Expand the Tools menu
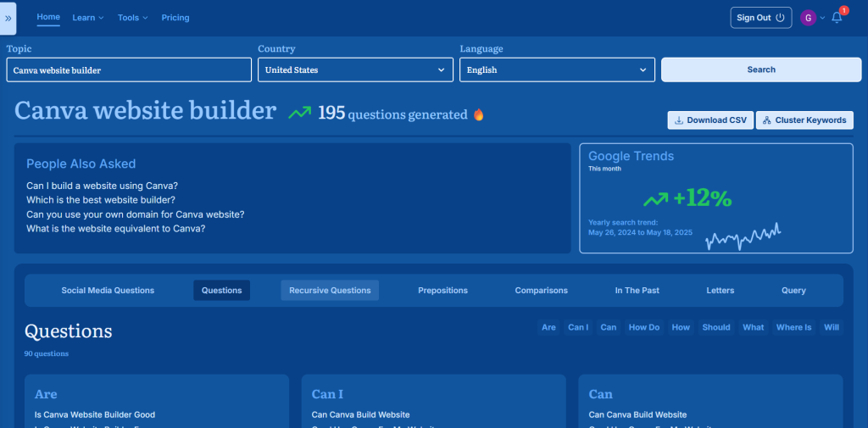 [133, 18]
